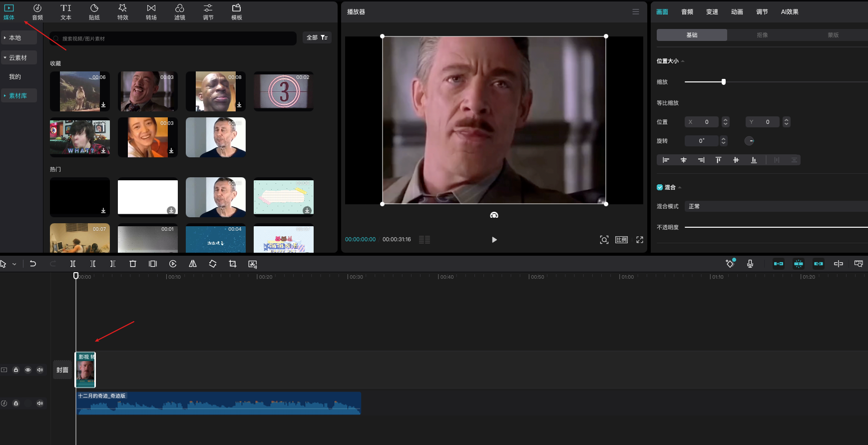The width and height of the screenshot is (868, 445).
Task: Open the 特效 effects tab
Action: tap(123, 12)
